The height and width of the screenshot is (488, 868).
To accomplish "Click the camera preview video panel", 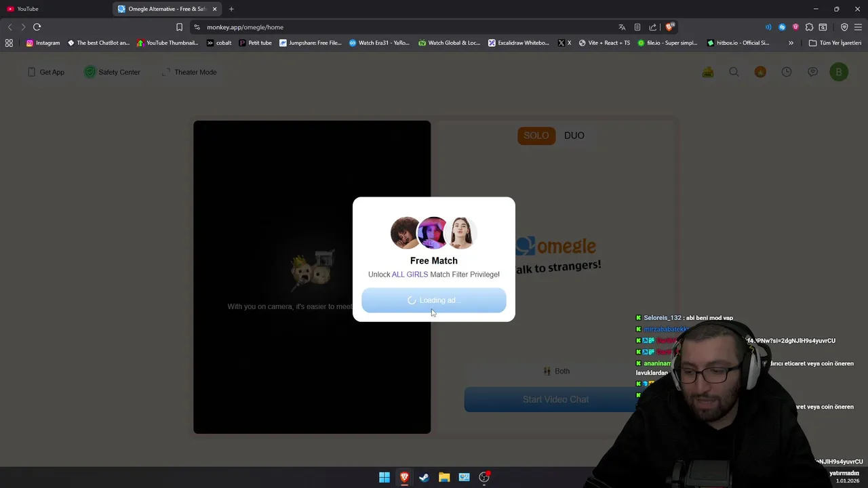I will pos(312,277).
